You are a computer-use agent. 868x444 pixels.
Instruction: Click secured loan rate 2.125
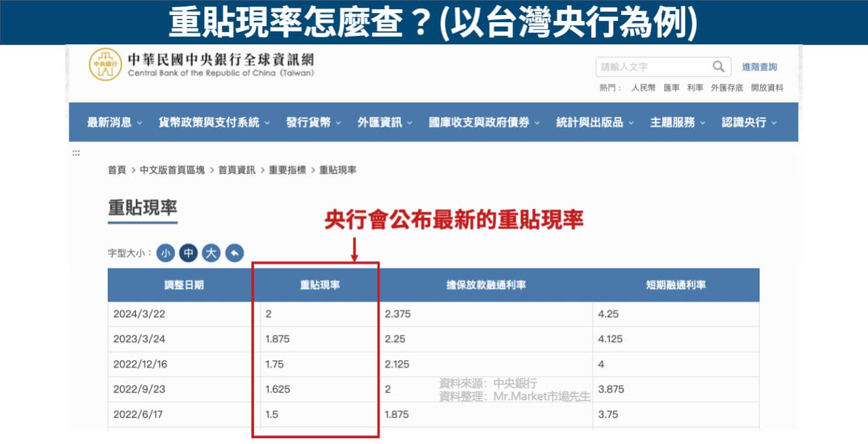tap(397, 364)
